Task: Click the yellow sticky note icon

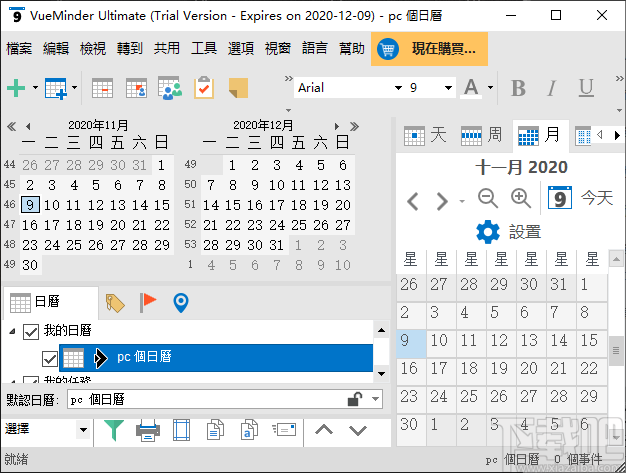Action: (x=238, y=88)
